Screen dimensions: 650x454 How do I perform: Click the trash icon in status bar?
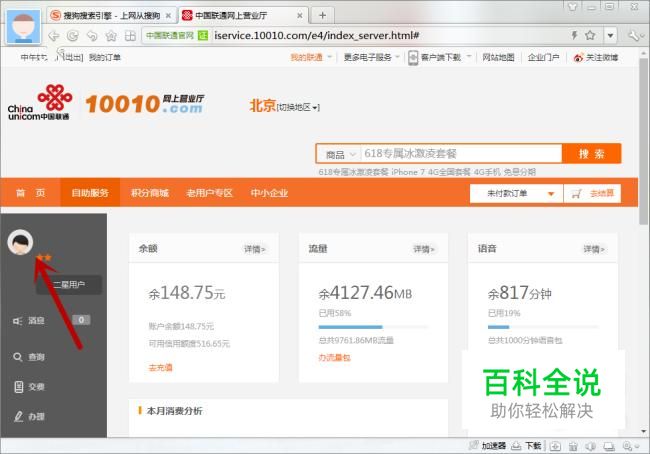pyautogui.click(x=573, y=446)
